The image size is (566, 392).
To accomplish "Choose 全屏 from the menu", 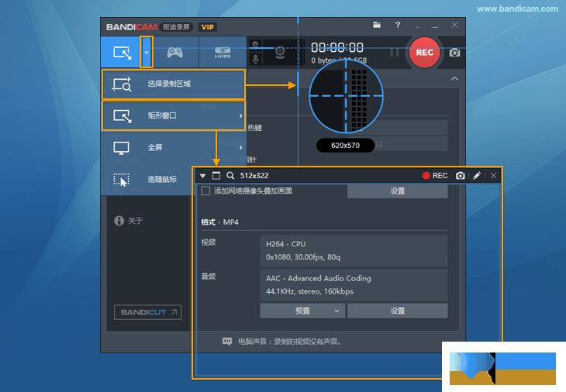I will point(174,147).
